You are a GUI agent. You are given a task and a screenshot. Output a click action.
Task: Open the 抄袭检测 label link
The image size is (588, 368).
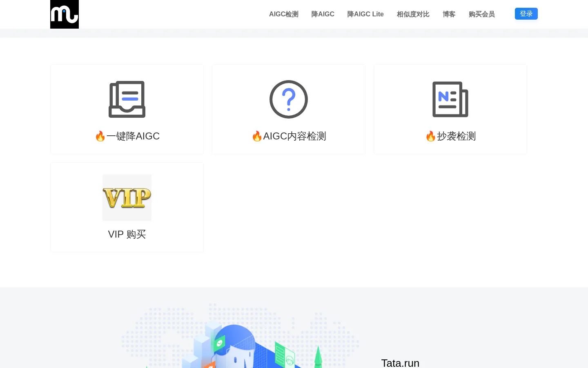pyautogui.click(x=450, y=136)
